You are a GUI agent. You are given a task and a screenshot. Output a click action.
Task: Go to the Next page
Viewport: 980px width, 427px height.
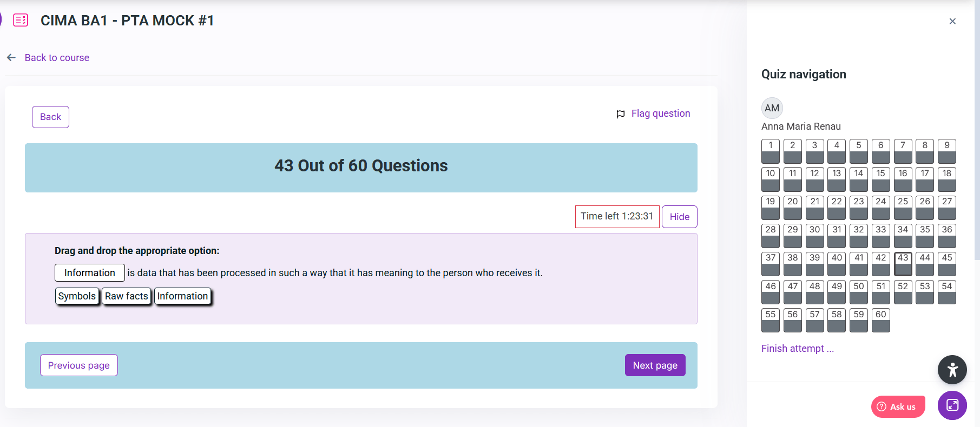point(655,365)
